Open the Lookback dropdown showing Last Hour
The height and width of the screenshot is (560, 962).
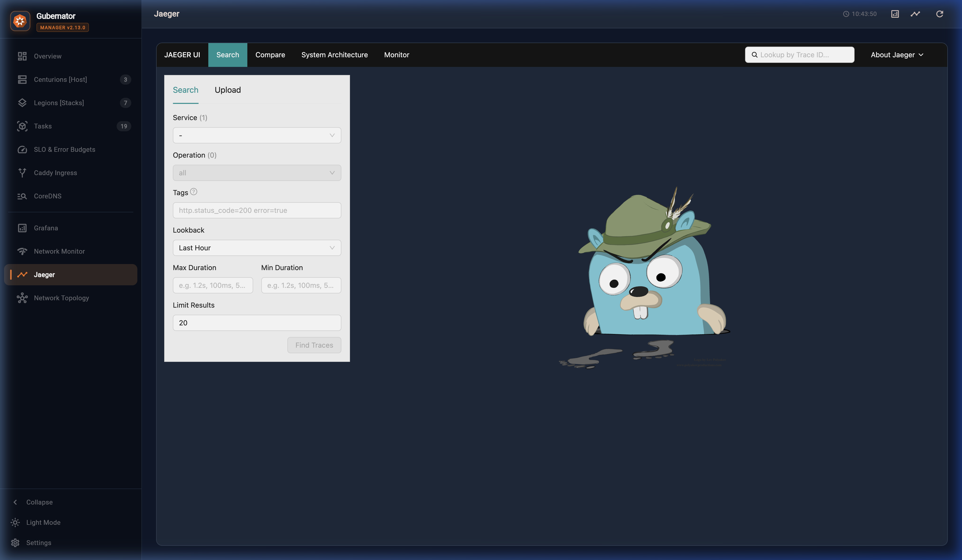[257, 248]
